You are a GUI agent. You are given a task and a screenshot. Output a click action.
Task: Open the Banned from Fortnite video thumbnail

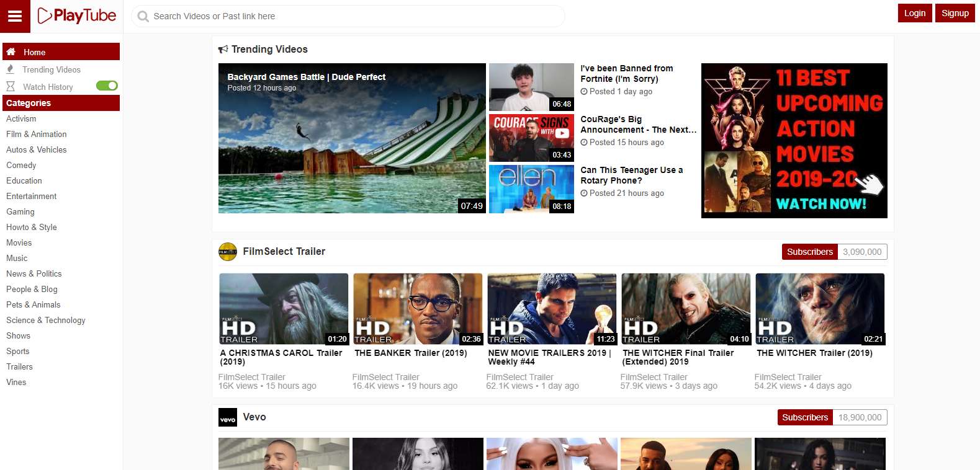coord(531,87)
